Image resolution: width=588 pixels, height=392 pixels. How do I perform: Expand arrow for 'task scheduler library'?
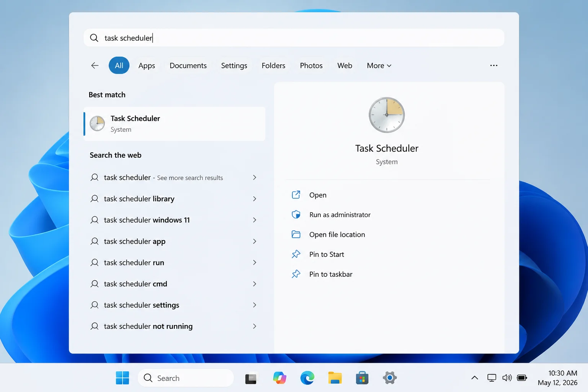click(255, 199)
